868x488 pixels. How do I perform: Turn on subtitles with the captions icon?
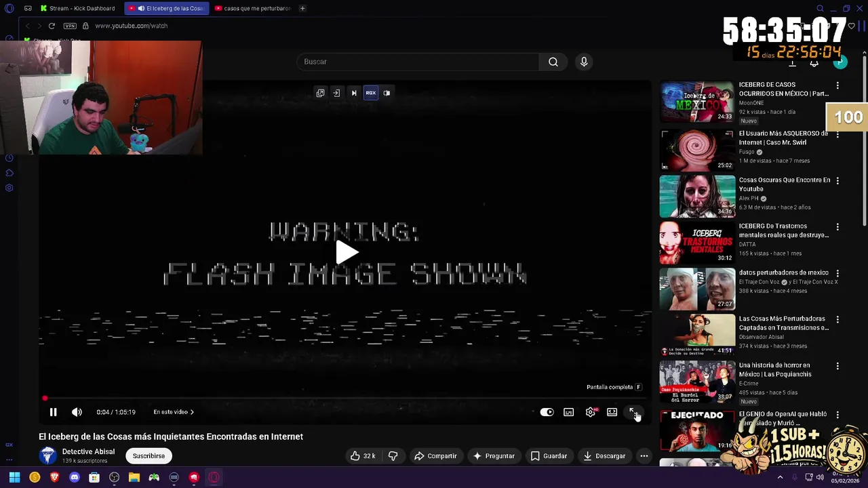coord(568,412)
